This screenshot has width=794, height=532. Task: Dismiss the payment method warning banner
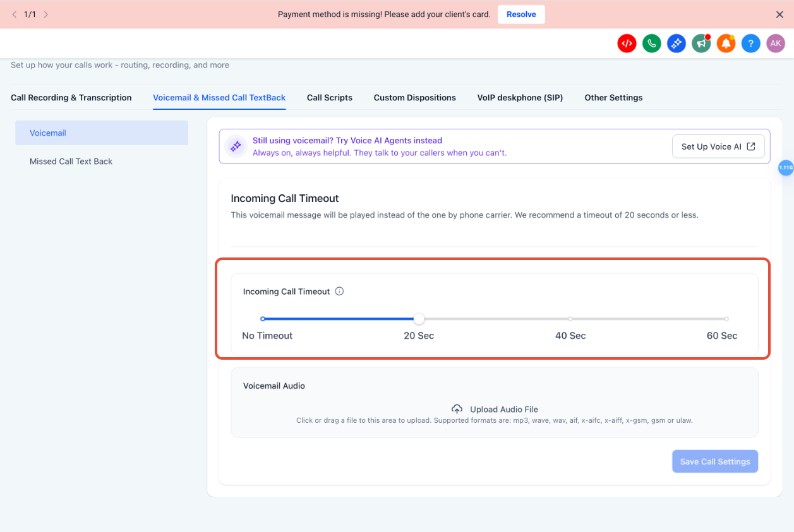click(779, 15)
